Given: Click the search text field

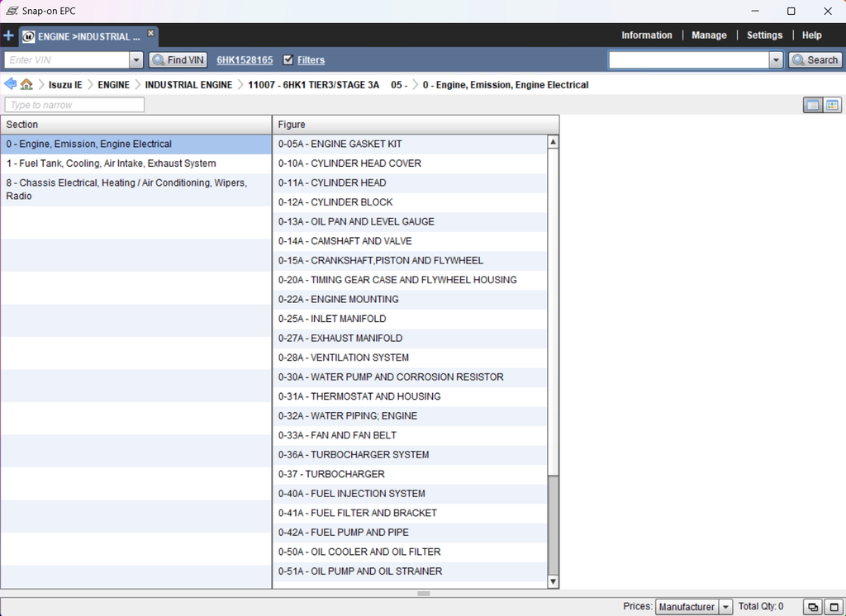Looking at the screenshot, I should [689, 60].
